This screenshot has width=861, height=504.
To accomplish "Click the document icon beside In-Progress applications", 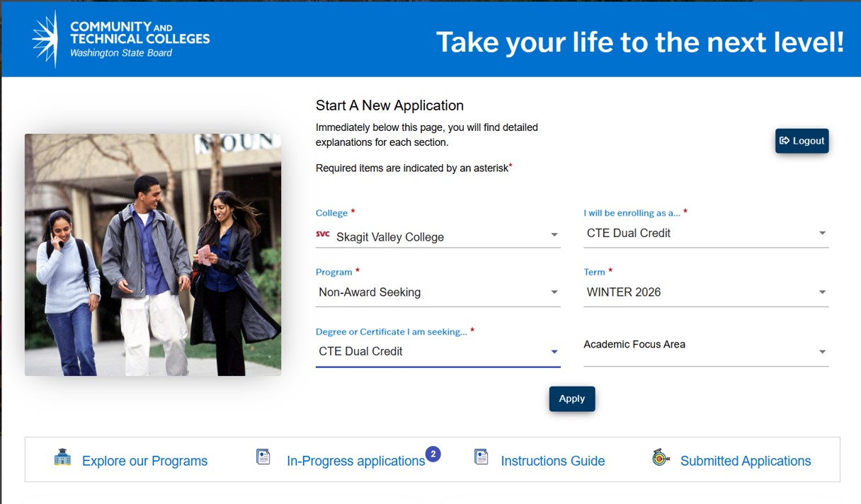I will (263, 457).
